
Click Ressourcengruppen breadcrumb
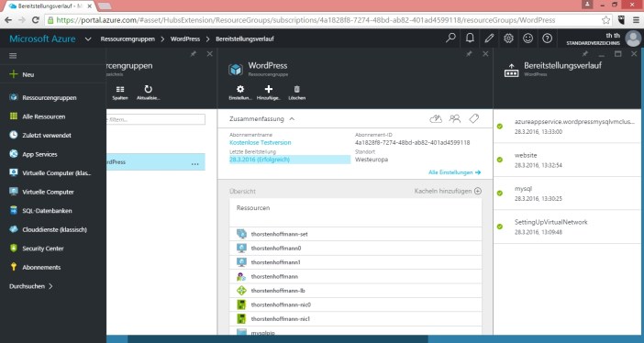pos(128,39)
